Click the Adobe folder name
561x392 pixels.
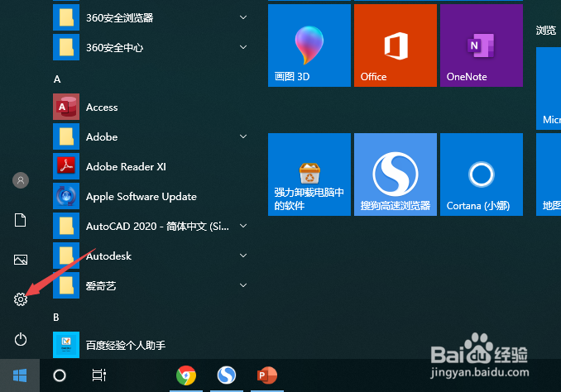102,137
